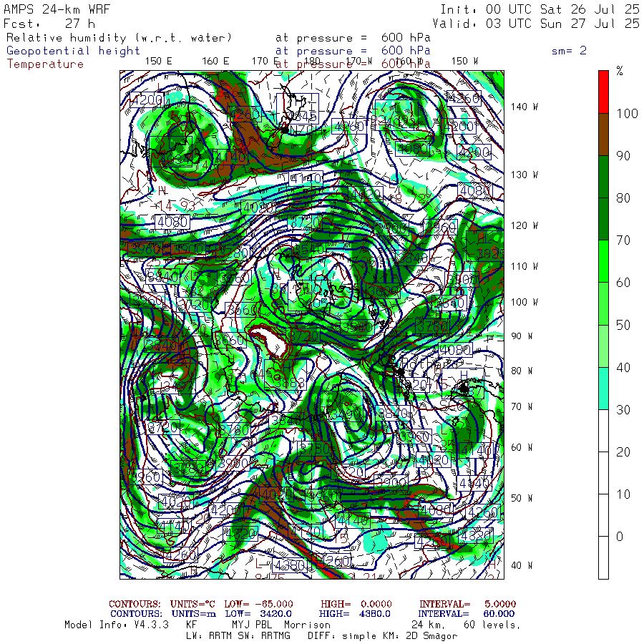Click the blue 'Geopotential height' label
Screen dimensions: 644x644
pos(73,51)
